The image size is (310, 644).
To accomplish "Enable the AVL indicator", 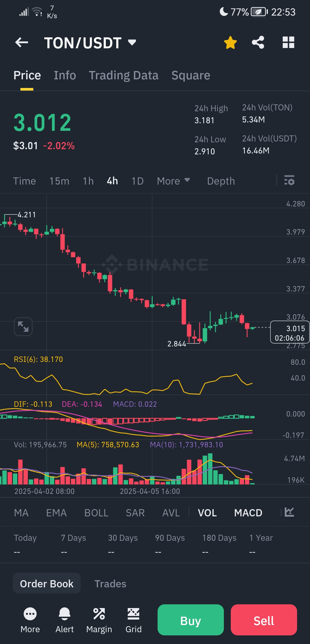I will point(171,513).
